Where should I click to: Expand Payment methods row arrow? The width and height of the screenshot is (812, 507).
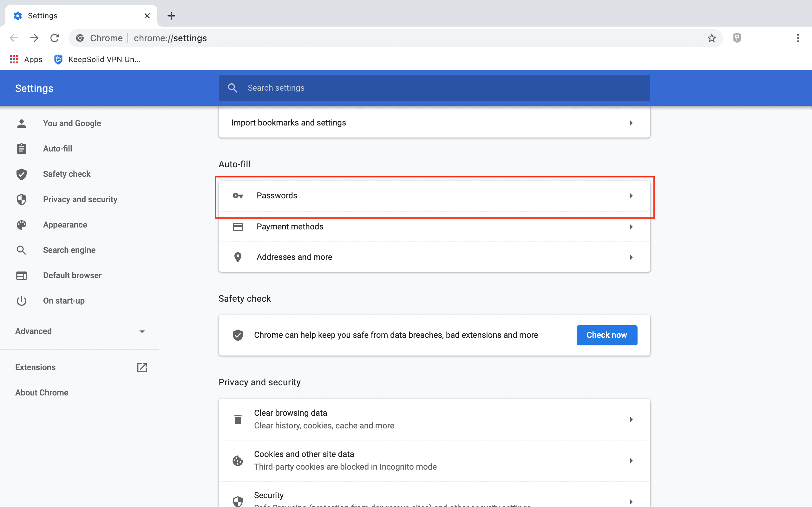[631, 227]
